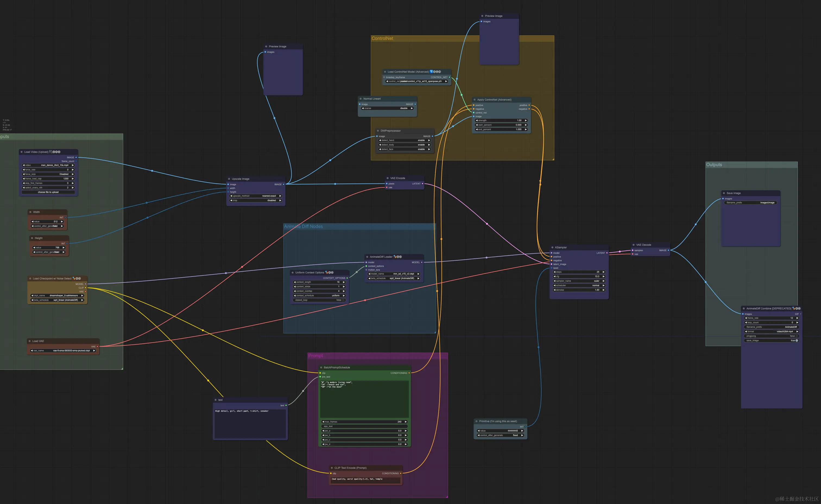This screenshot has width=821, height=504.
Task: Collapse the DWPreprocessor node via its title dot
Action: [x=378, y=131]
